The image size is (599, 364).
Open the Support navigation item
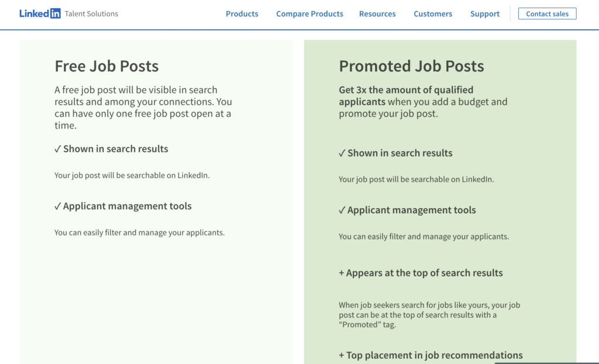[x=484, y=13]
